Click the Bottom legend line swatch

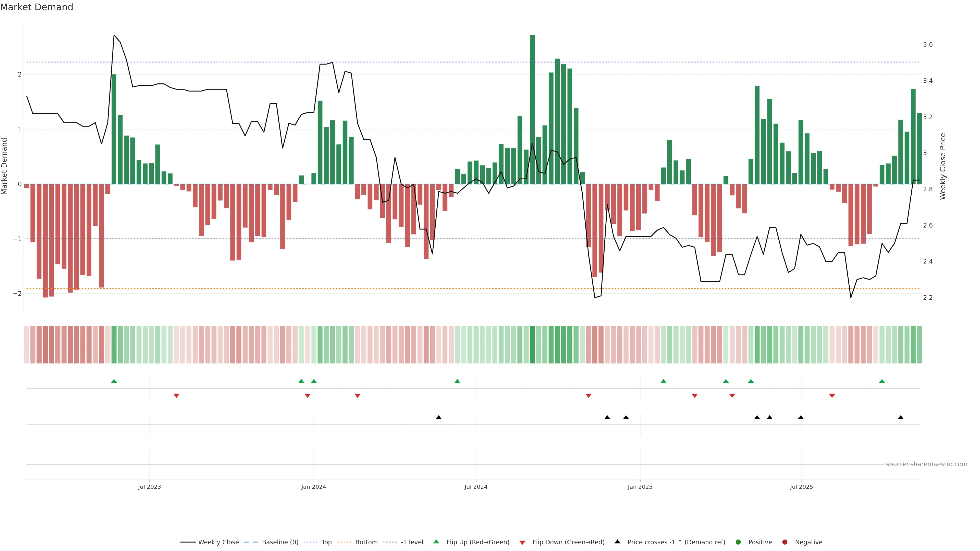(x=344, y=542)
